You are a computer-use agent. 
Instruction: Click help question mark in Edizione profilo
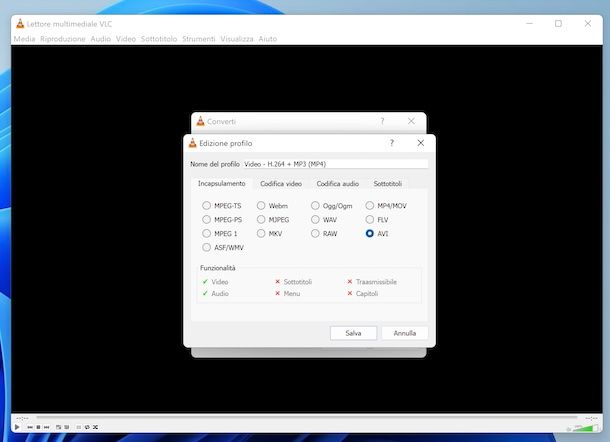(x=392, y=143)
